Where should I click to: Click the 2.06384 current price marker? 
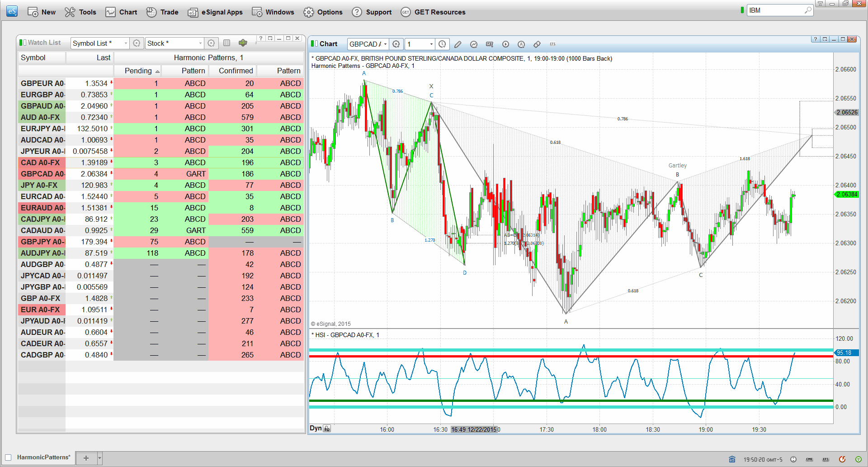(x=846, y=194)
